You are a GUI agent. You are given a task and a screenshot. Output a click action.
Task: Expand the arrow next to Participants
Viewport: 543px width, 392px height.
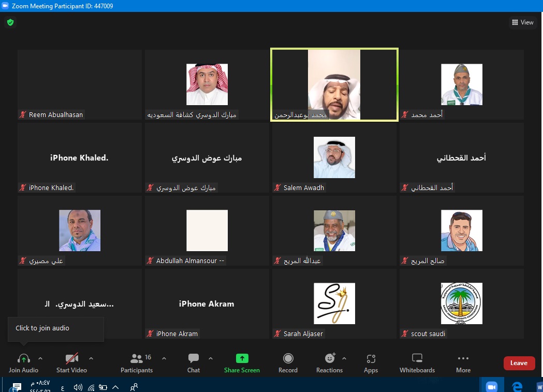pyautogui.click(x=164, y=358)
